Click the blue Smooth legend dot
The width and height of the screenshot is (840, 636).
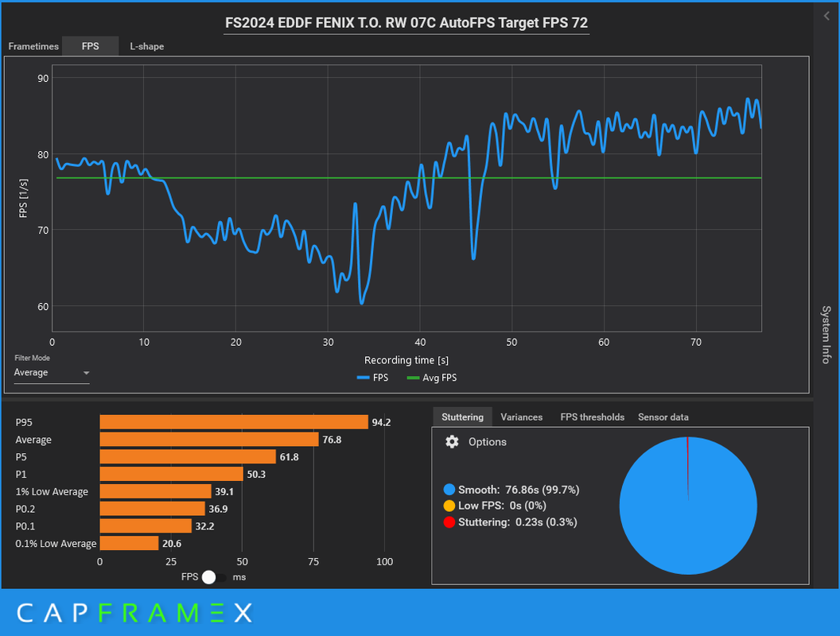coord(449,489)
